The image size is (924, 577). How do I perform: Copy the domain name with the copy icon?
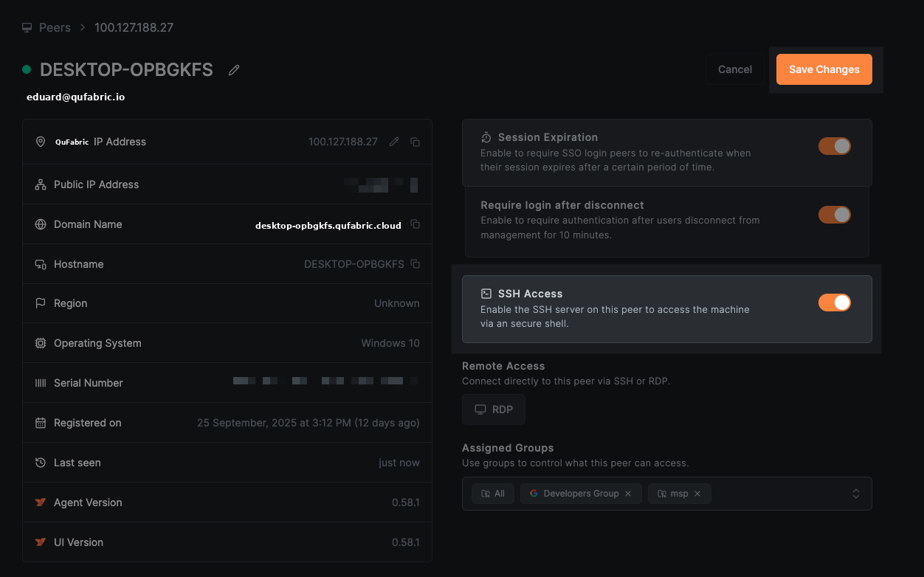[x=415, y=224]
